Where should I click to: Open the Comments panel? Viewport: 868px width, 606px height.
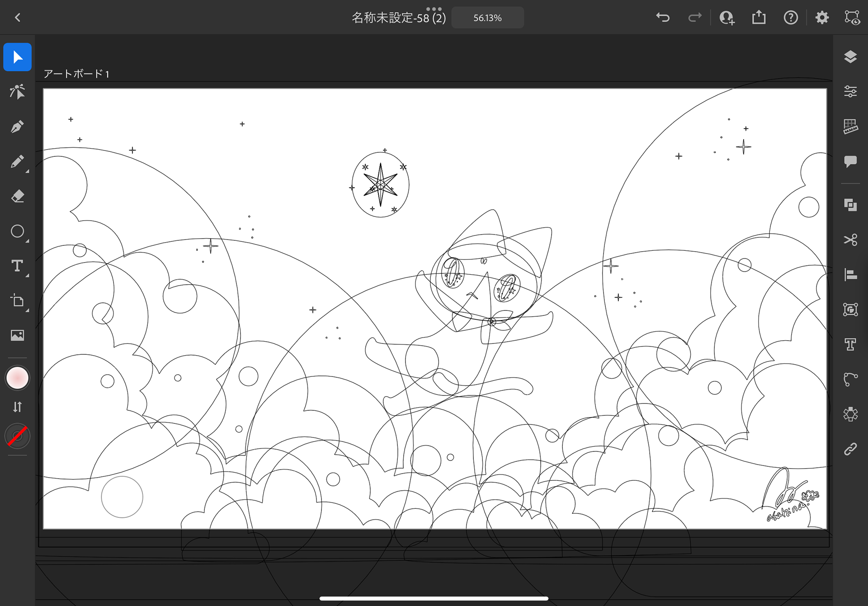[850, 161]
